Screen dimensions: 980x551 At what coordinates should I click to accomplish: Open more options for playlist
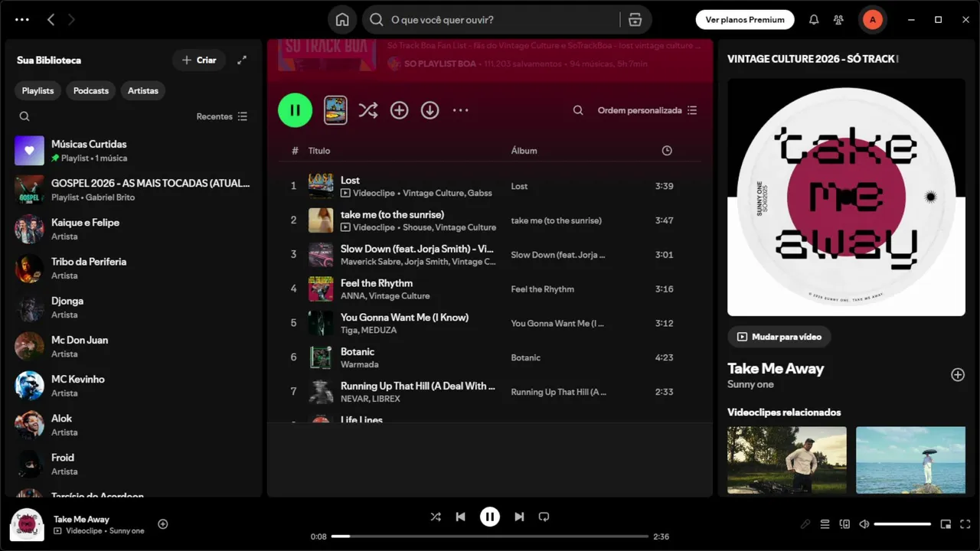tap(460, 110)
